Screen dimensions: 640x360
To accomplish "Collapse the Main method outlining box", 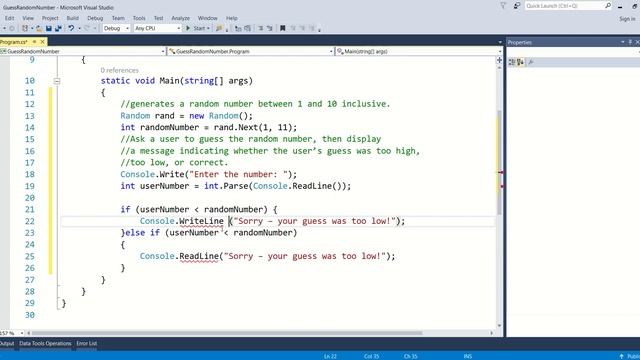I will tap(57, 81).
